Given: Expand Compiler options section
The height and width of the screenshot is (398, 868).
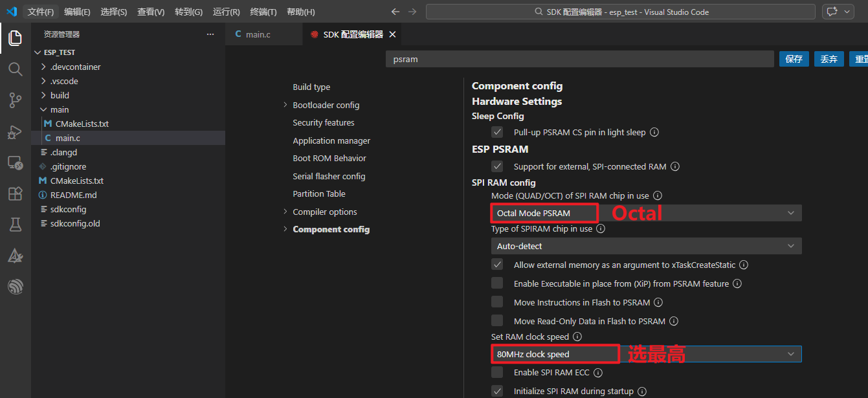Looking at the screenshot, I should (285, 212).
